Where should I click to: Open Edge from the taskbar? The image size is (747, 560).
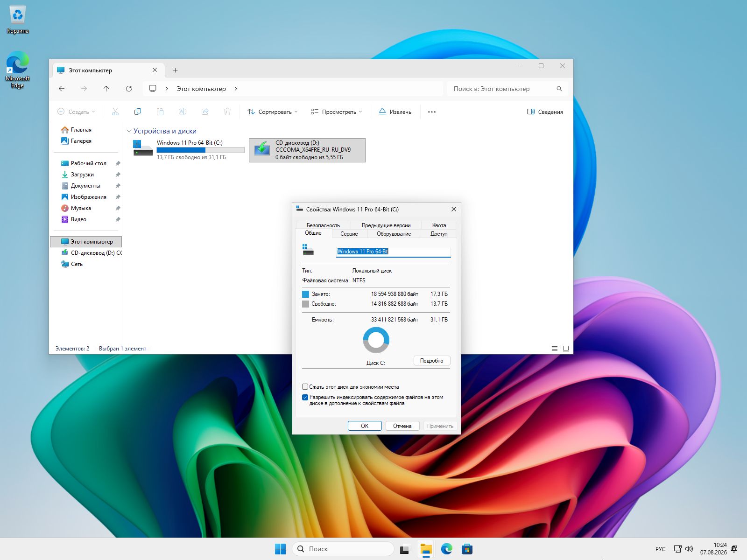(447, 549)
